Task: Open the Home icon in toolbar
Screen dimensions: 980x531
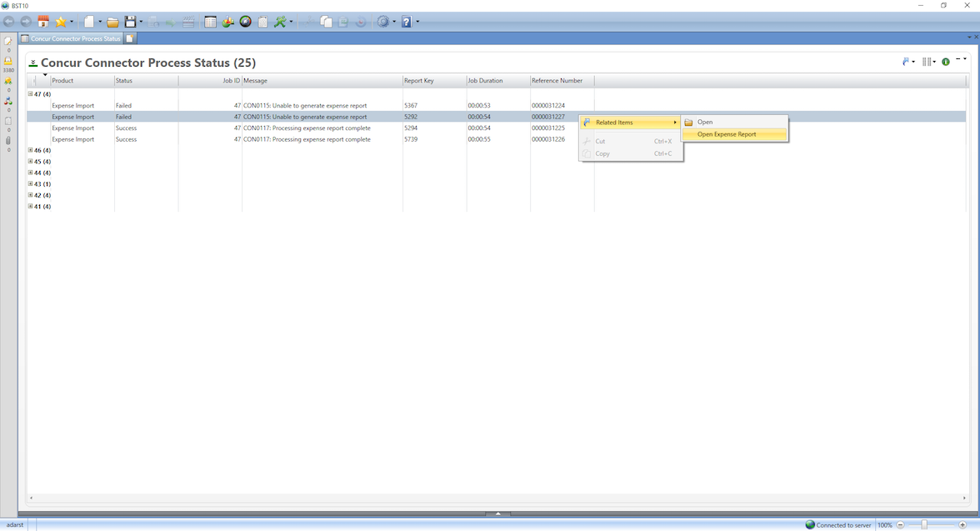Action: click(x=43, y=22)
